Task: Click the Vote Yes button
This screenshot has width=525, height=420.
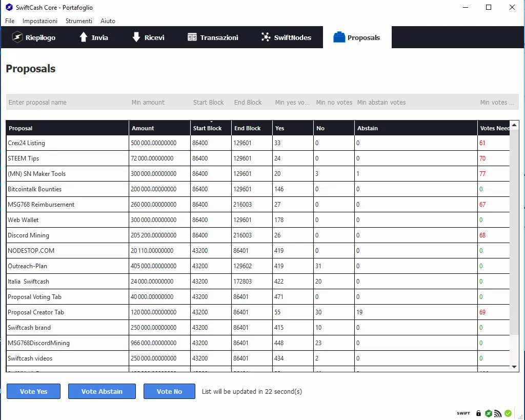Action: 33,391
